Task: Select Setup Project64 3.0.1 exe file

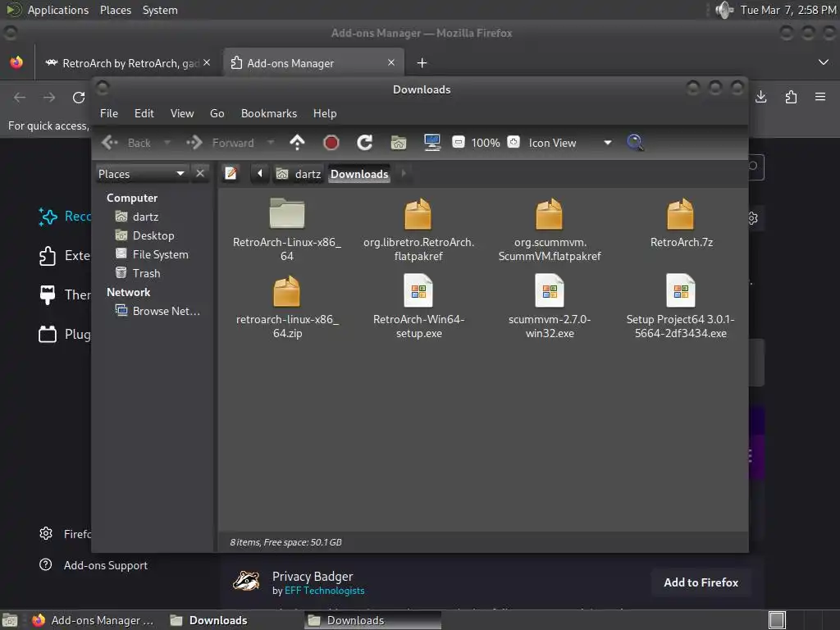Action: coord(680,307)
